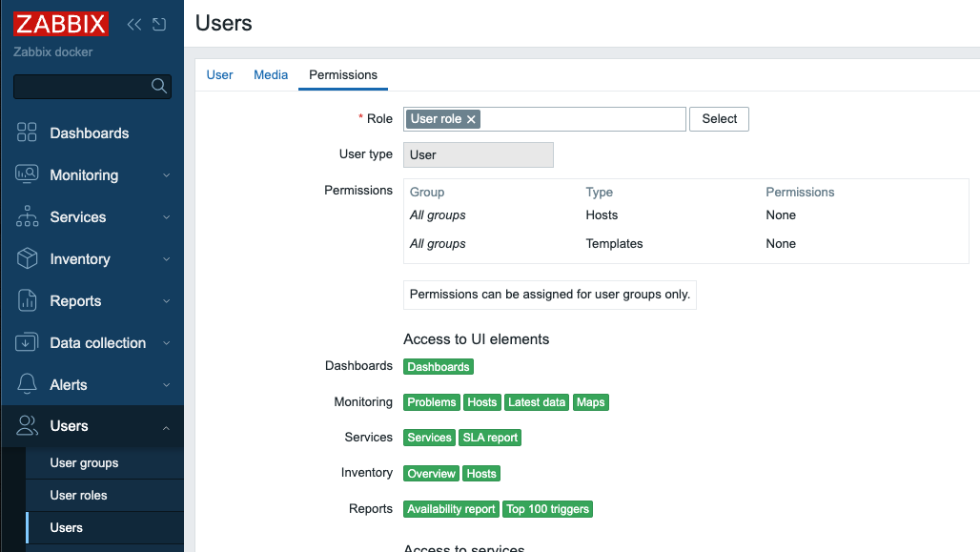Open User roles from the sidebar menu
The width and height of the screenshot is (980, 552).
(77, 495)
